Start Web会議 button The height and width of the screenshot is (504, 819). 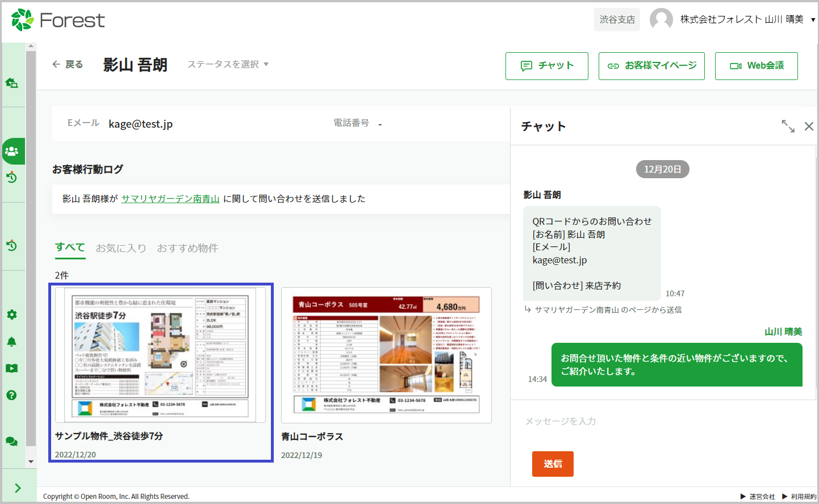tap(757, 66)
